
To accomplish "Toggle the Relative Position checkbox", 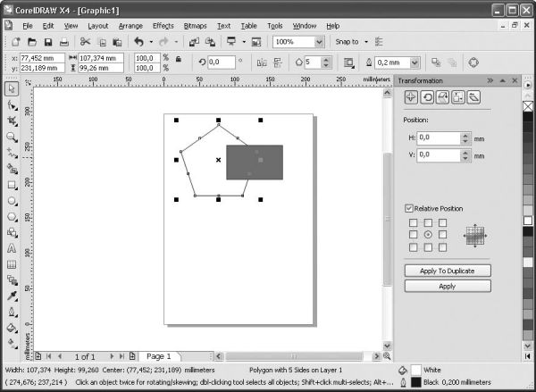I will coord(410,208).
